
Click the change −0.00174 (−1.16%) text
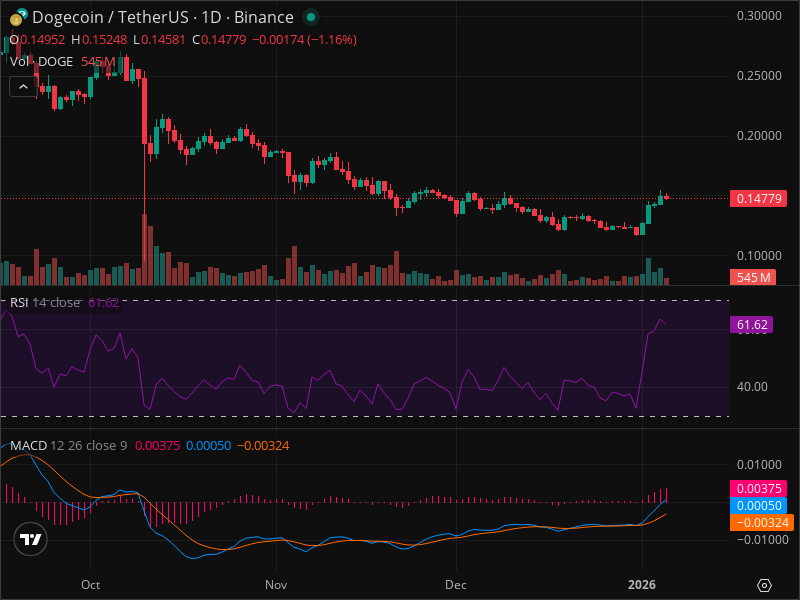pos(305,40)
